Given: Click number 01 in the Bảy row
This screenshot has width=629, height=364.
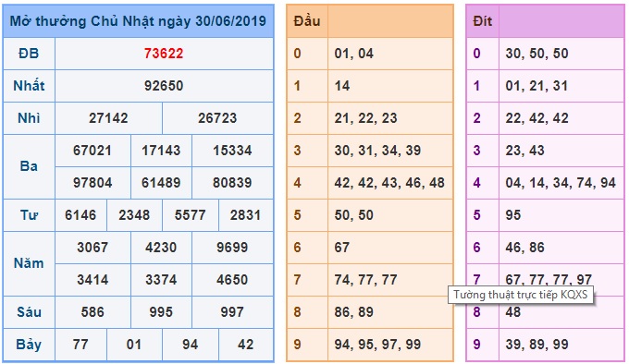Looking at the screenshot, I should point(134,345).
